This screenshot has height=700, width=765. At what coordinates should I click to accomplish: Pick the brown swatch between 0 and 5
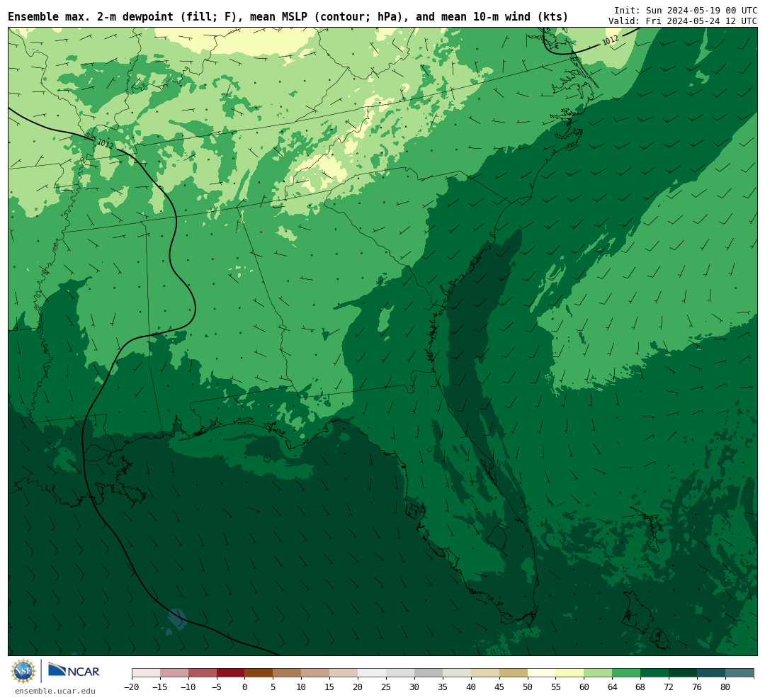click(x=259, y=672)
